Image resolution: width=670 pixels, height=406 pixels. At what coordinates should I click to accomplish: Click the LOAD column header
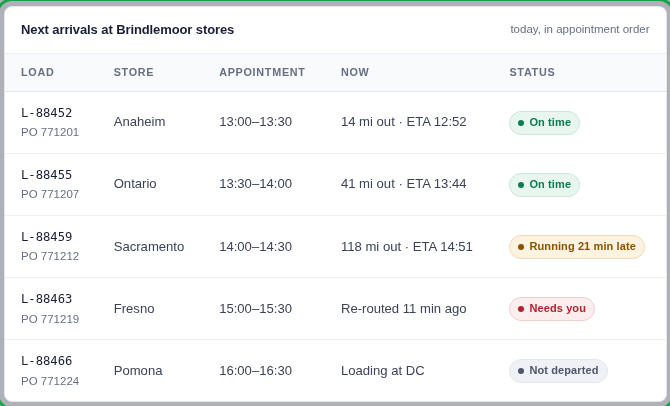tap(38, 72)
